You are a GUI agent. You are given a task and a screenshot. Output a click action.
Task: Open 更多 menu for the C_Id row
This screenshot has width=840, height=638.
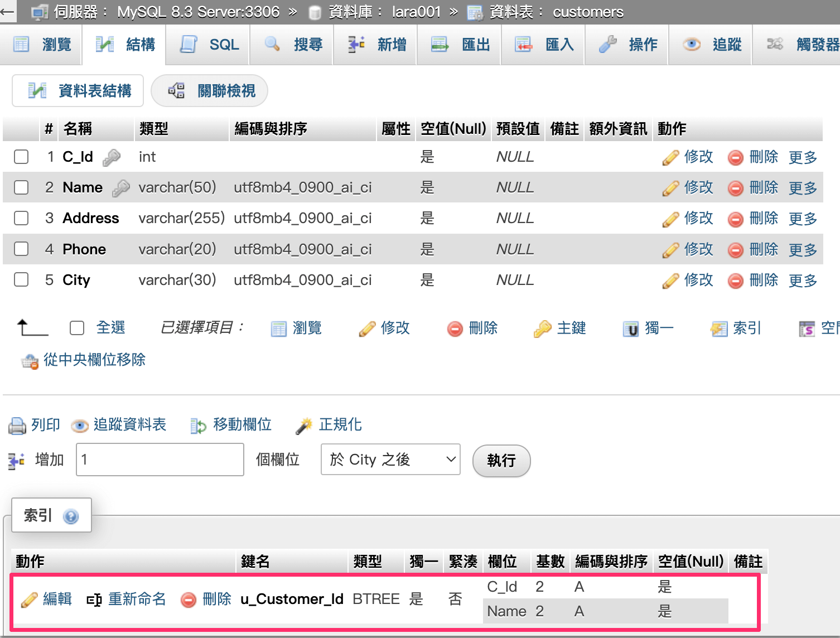[803, 157]
